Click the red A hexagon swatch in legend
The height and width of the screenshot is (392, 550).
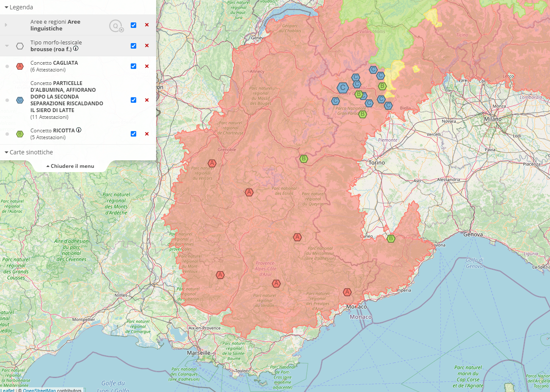tap(20, 66)
